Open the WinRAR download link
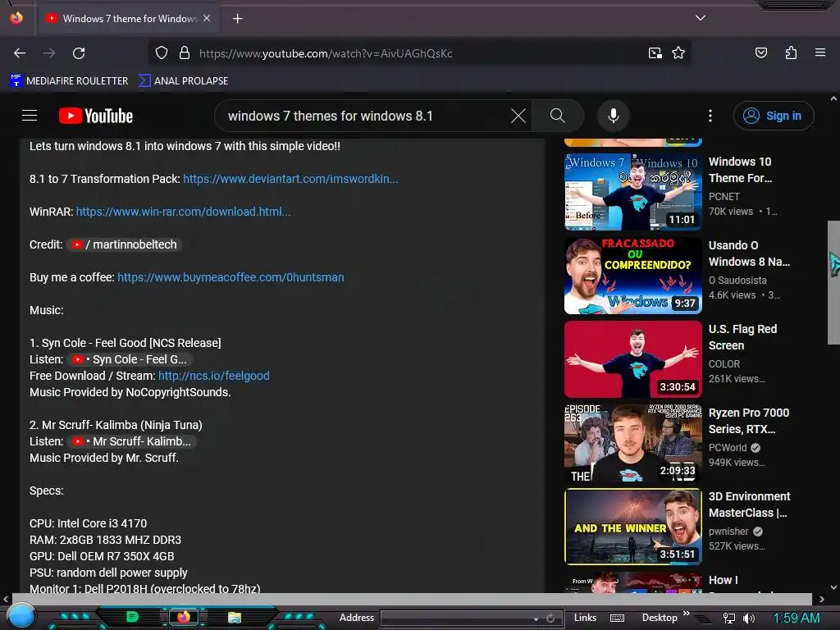 coord(183,212)
